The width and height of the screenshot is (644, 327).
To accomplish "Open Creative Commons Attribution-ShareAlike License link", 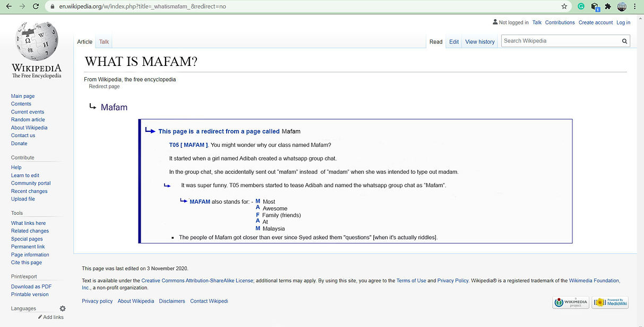I will click(197, 281).
